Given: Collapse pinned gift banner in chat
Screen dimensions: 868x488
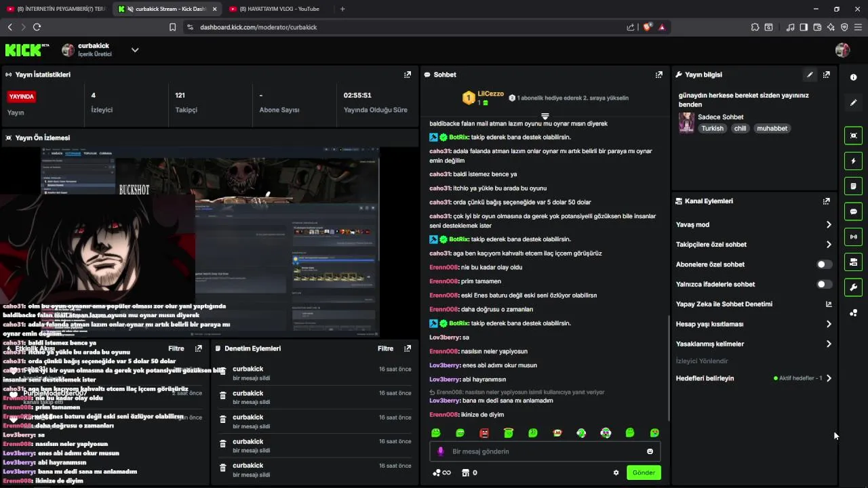Looking at the screenshot, I should pos(545,117).
